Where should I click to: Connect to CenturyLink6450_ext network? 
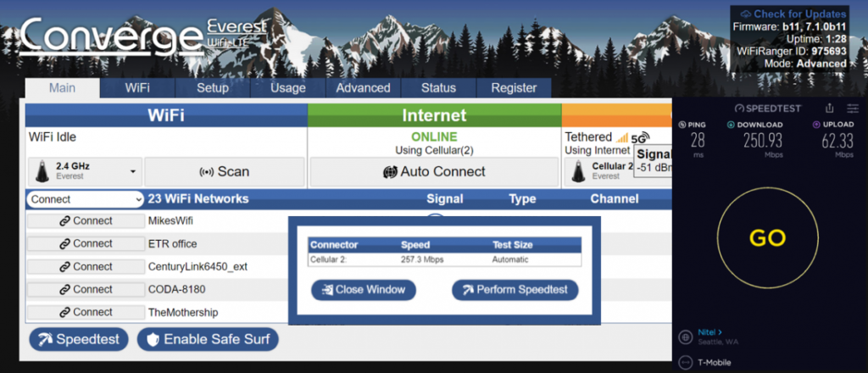click(x=86, y=267)
